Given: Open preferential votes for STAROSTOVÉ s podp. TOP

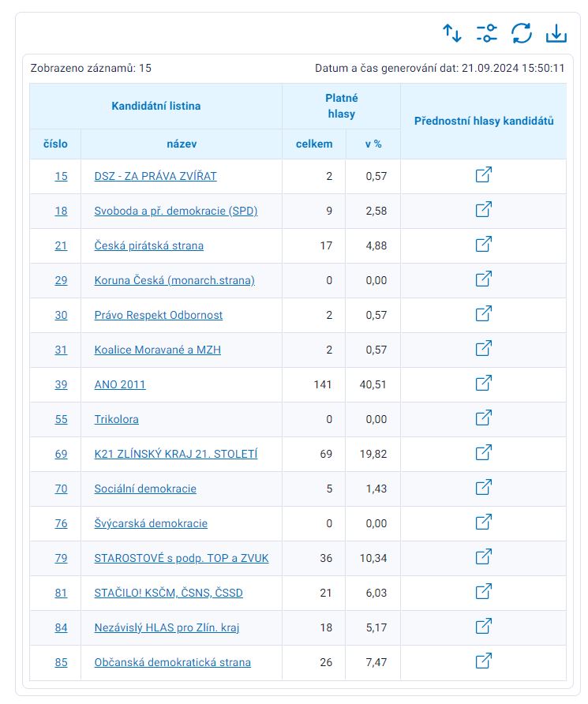Looking at the screenshot, I should click(x=483, y=556).
